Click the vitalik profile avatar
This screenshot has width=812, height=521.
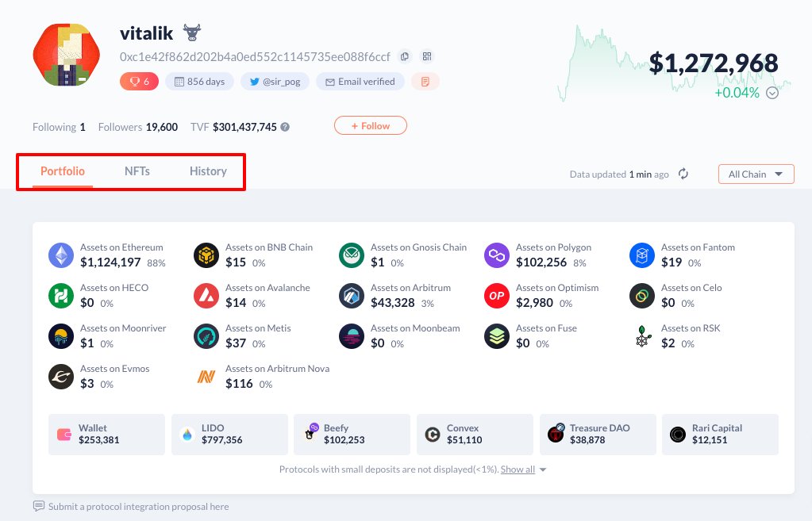pos(67,56)
